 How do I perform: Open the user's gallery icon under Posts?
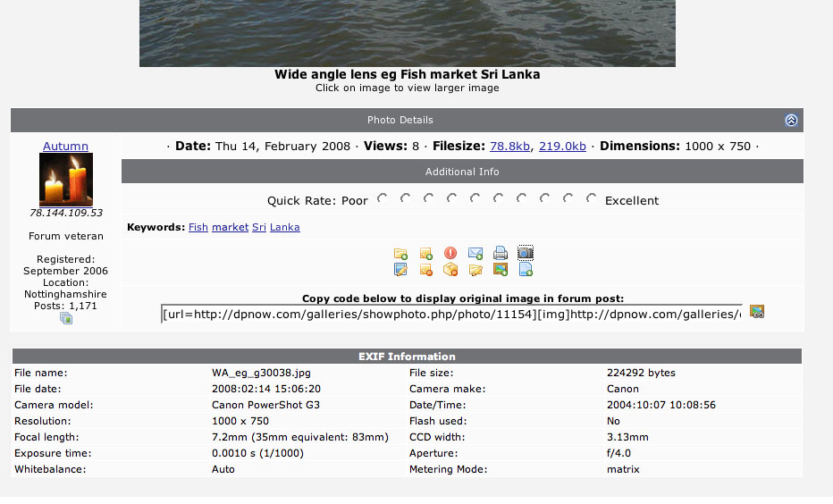(66, 318)
